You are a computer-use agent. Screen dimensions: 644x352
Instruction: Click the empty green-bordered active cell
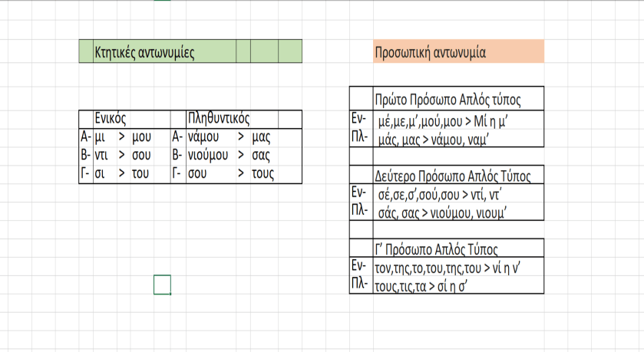coord(162,285)
